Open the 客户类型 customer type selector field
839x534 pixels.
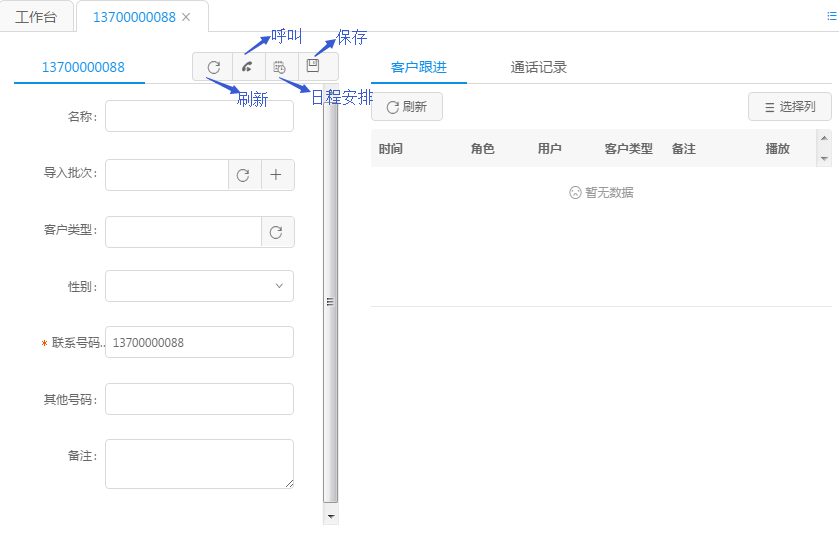click(x=183, y=232)
